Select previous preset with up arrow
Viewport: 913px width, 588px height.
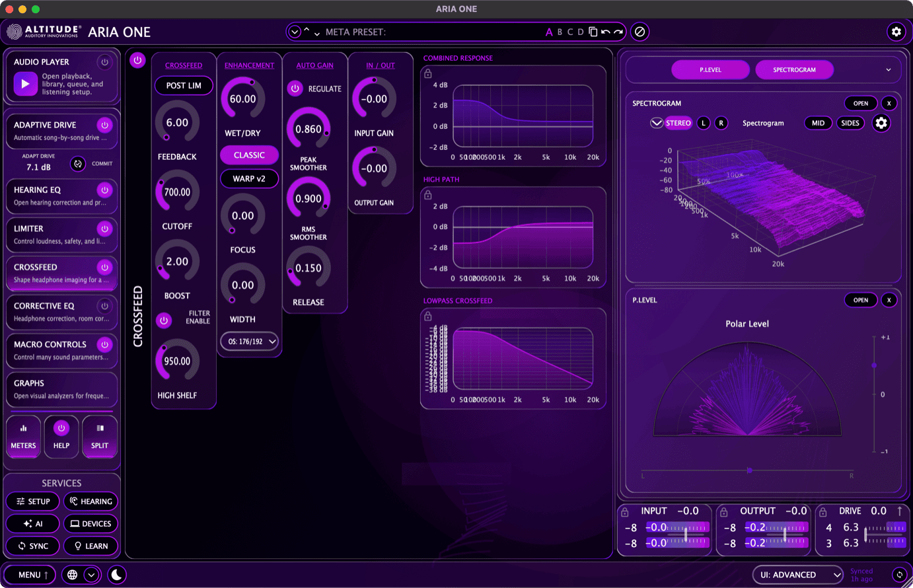tap(307, 29)
